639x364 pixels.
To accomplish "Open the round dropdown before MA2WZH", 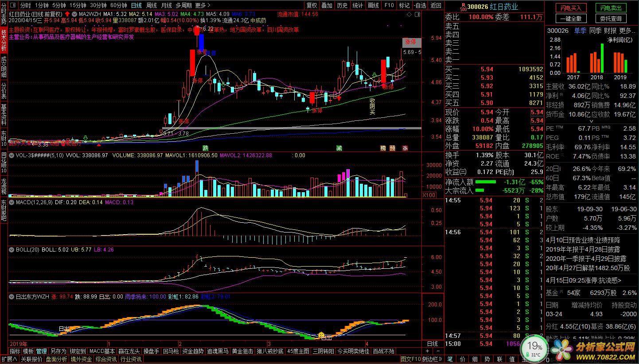I will coord(74,14).
